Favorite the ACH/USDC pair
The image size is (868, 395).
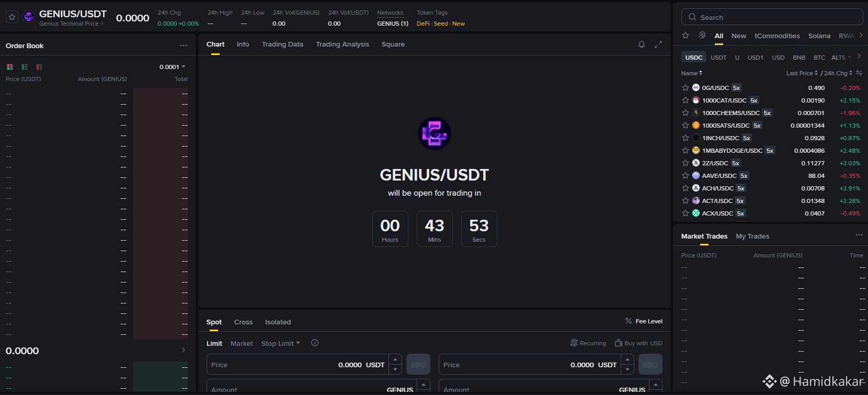click(686, 188)
